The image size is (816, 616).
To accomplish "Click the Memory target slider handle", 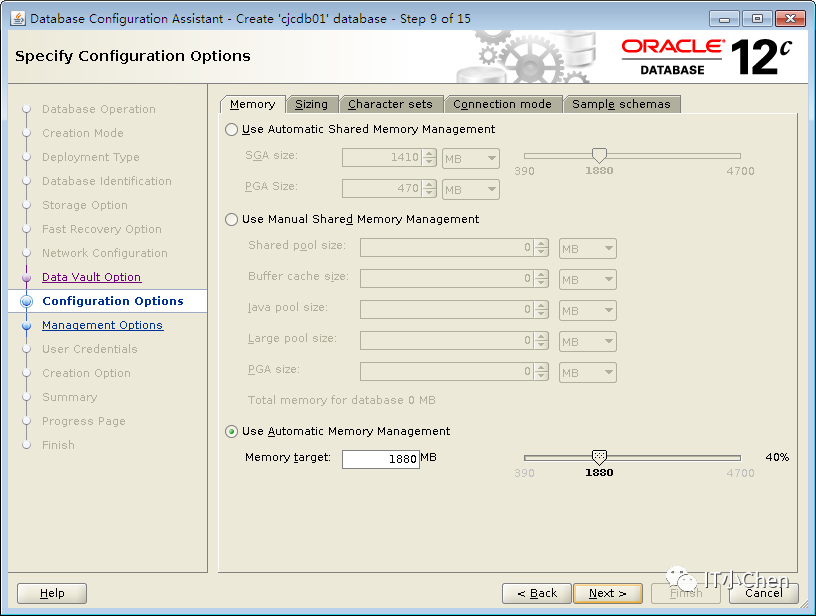I will coord(600,457).
